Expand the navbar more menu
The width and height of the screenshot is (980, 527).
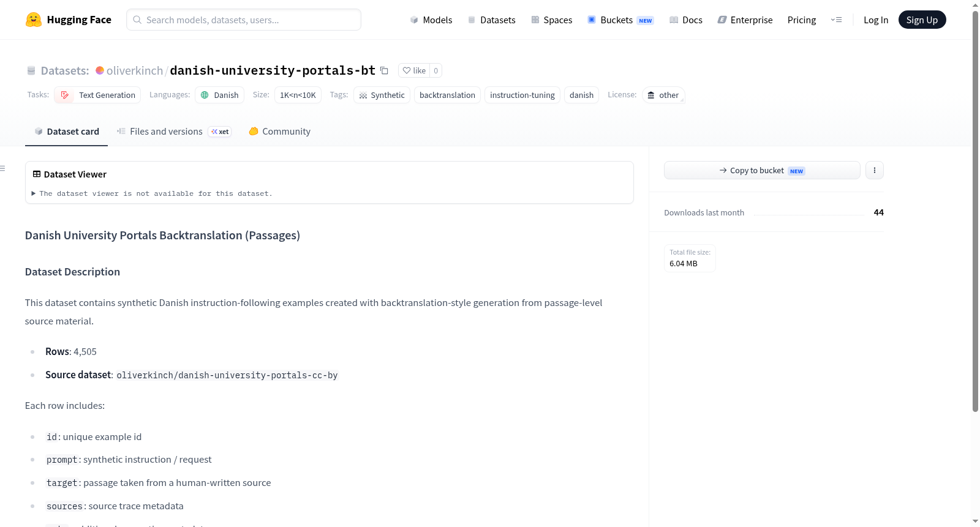pos(836,20)
